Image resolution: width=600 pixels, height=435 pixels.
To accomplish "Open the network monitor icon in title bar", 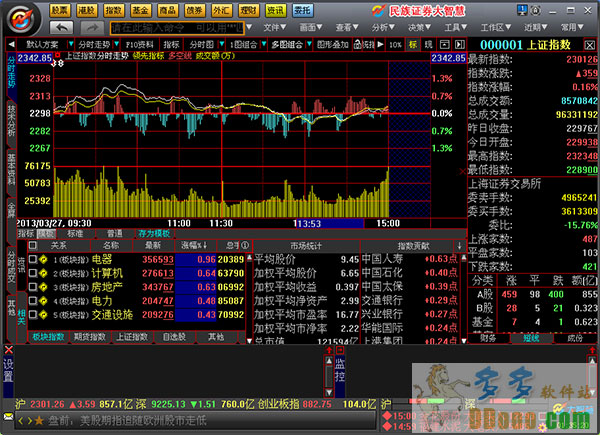I will pos(522,10).
